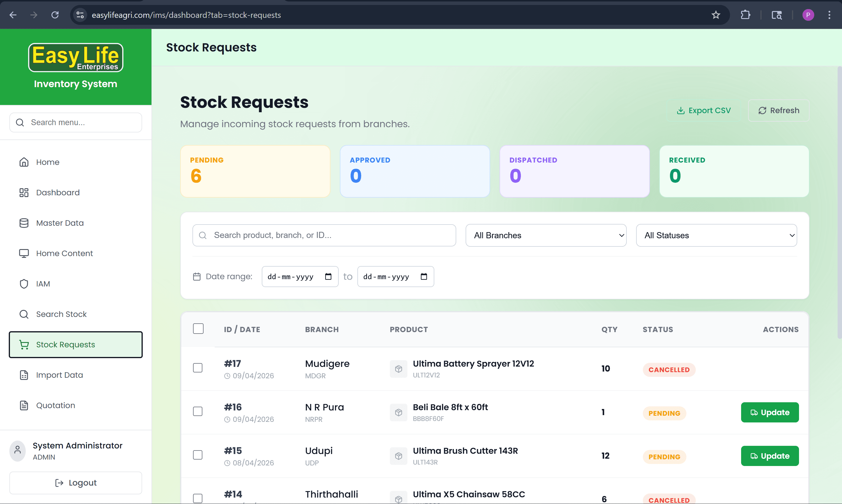Update the Beli Bale pending request

coord(770,412)
